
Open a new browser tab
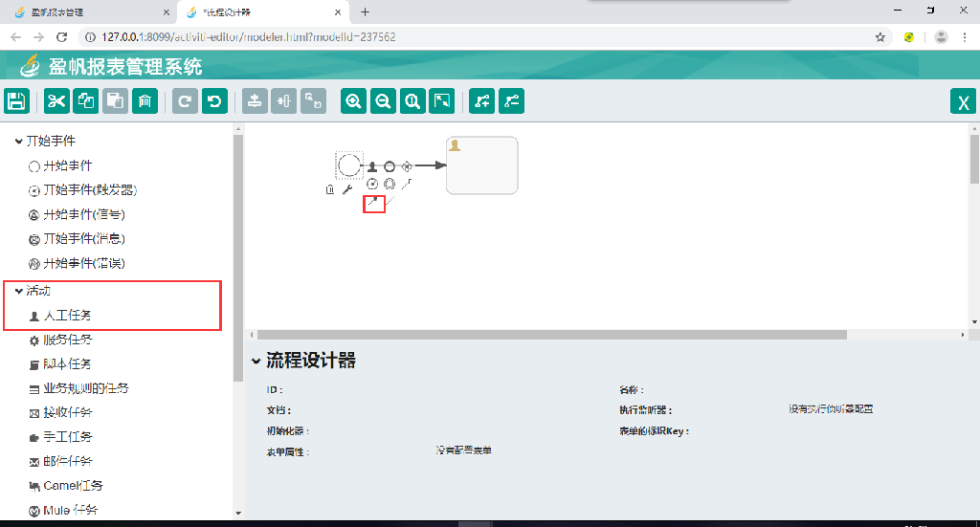(x=365, y=12)
